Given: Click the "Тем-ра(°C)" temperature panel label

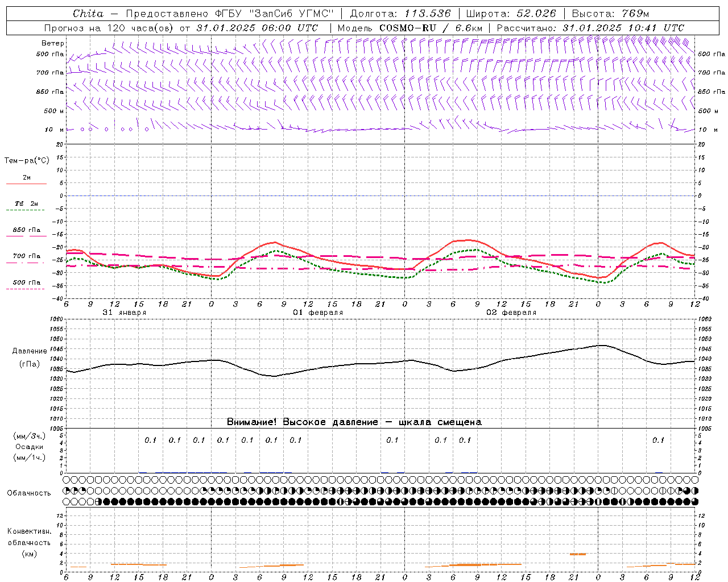Looking at the screenshot, I should coord(27,161).
